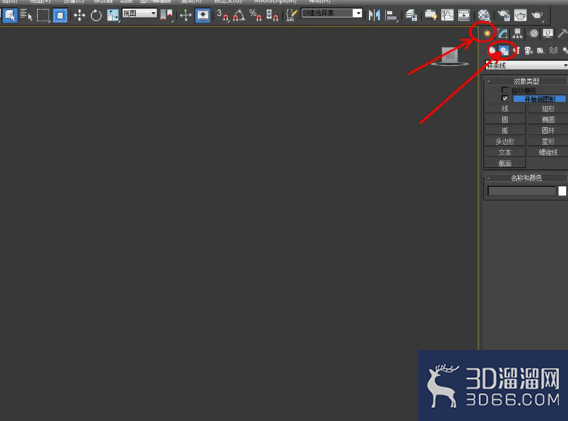Collapse the 名称和颜色 rollout
568x421 pixels.
pos(526,178)
